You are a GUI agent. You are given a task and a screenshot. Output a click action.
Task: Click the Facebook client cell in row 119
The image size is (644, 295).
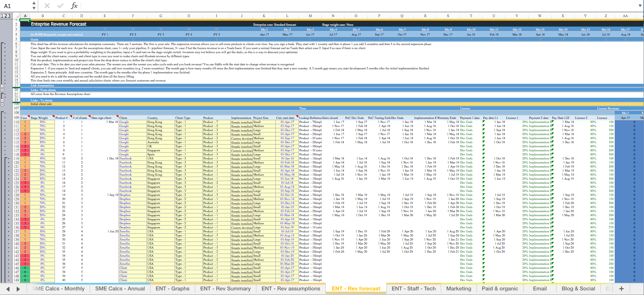[133, 159]
